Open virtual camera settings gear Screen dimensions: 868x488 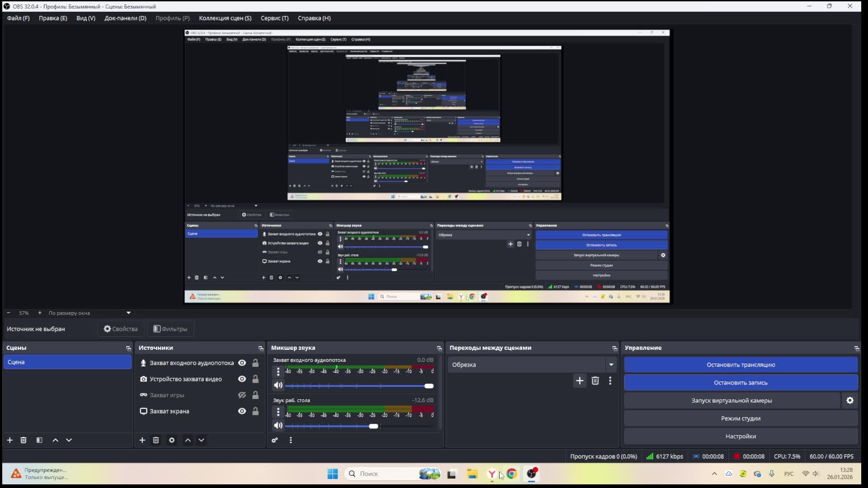point(850,400)
